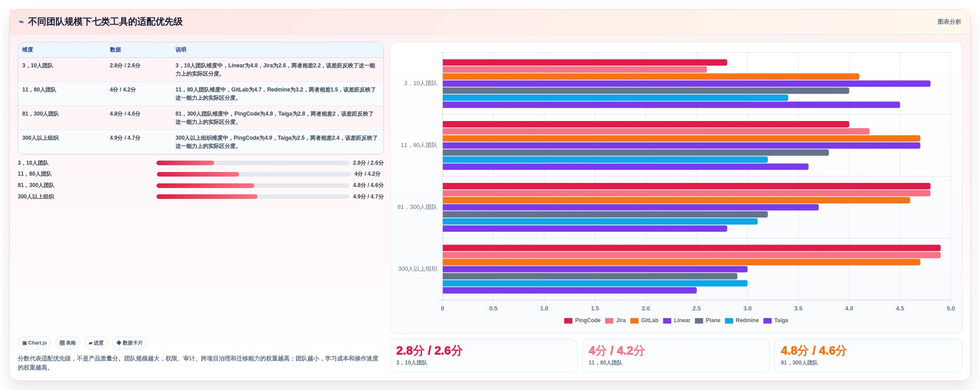Click progress bar for 81，300人团队
This screenshot has height=390, width=980.
tap(252, 186)
